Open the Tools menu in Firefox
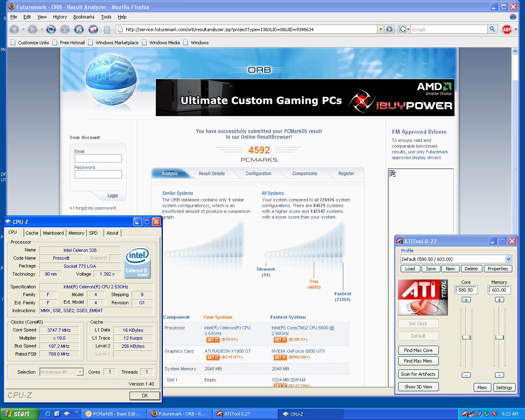 pos(106,17)
